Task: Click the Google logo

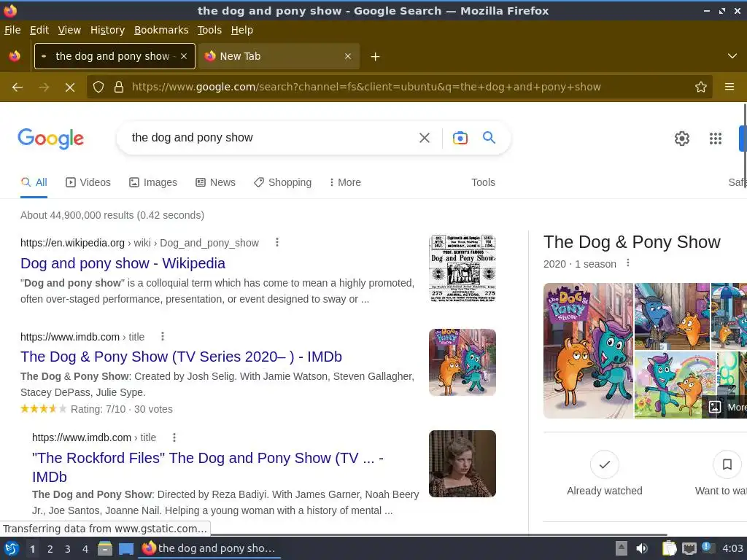Action: click(x=51, y=139)
